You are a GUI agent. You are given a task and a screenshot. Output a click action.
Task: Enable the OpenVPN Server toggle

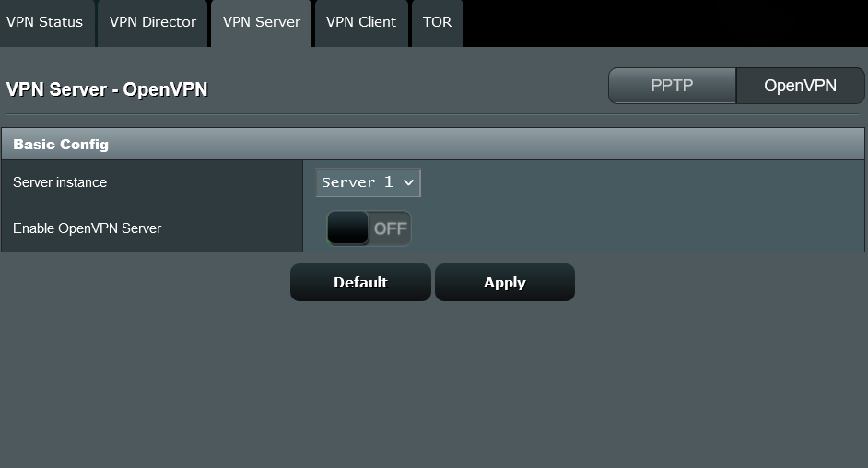coord(369,228)
